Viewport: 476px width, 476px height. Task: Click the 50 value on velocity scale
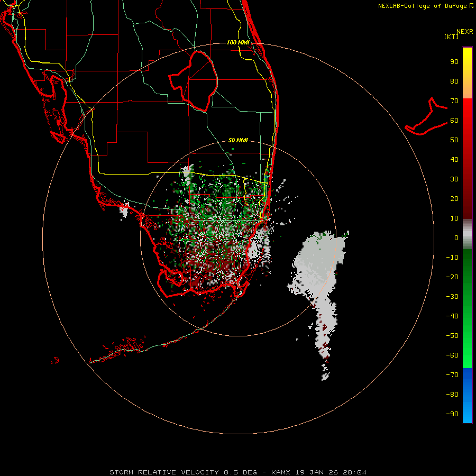click(x=454, y=140)
